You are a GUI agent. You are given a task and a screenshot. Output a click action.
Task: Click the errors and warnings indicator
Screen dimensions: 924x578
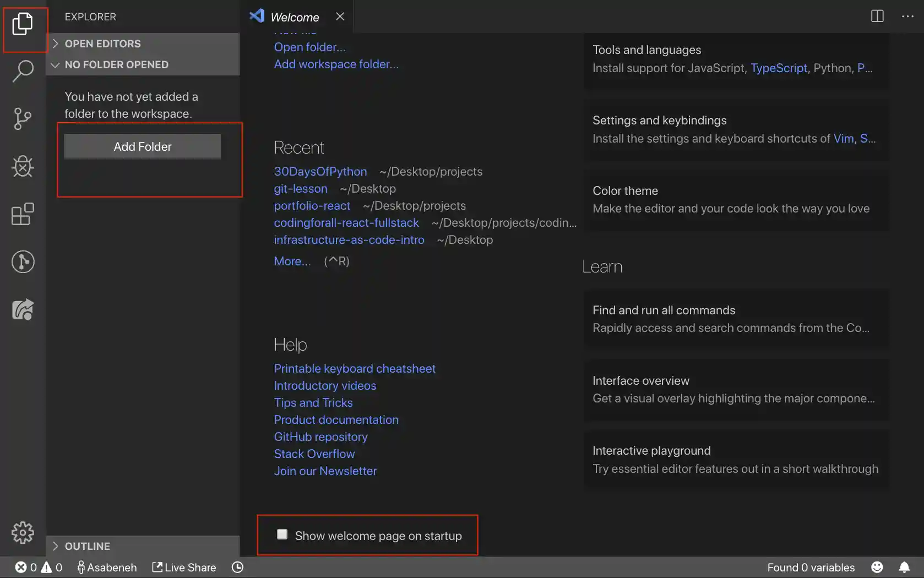[37, 567]
